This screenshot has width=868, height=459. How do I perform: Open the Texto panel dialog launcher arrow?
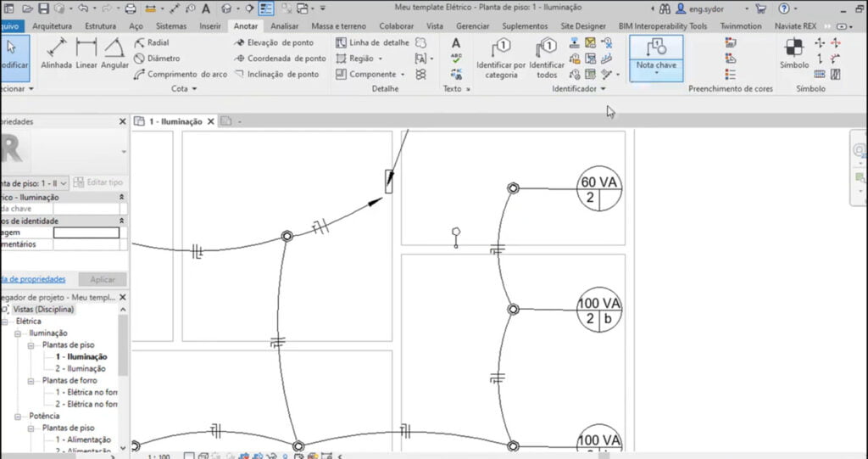468,89
